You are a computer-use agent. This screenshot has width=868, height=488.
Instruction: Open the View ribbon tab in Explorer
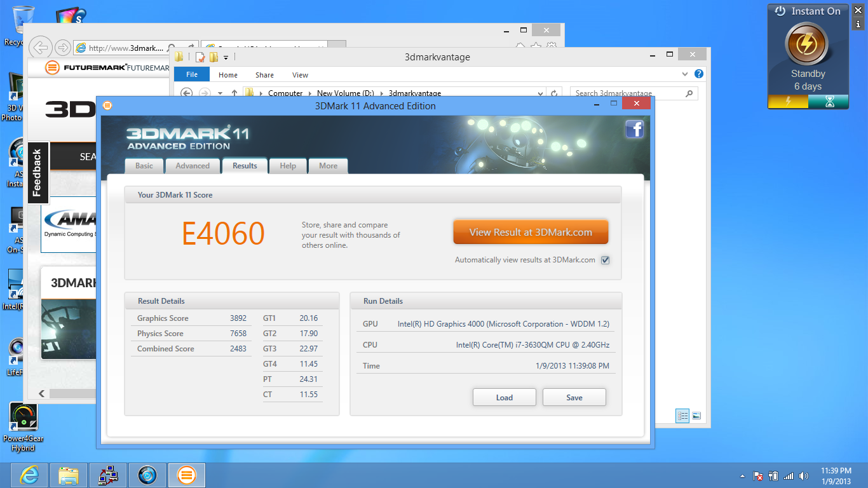point(300,75)
